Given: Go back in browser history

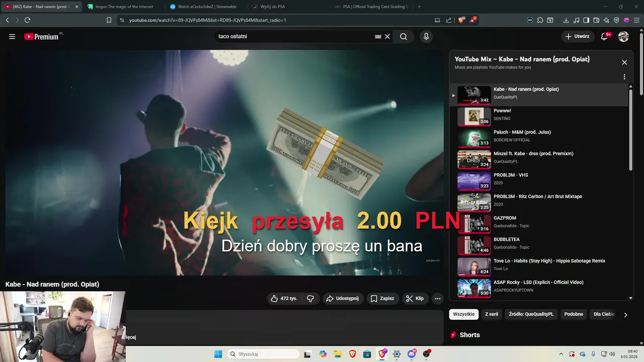Looking at the screenshot, I should coord(7,20).
